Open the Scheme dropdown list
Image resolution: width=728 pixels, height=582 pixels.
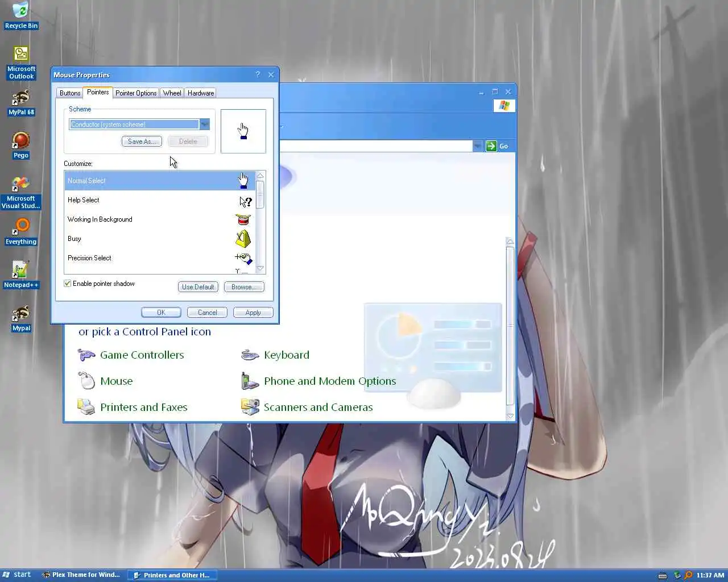click(x=205, y=124)
